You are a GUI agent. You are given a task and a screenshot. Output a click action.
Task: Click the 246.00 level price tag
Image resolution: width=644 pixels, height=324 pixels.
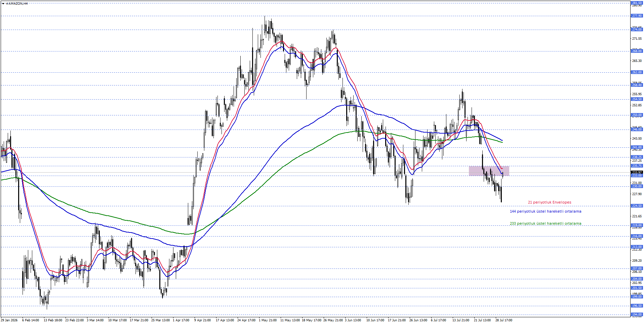[x=637, y=130]
